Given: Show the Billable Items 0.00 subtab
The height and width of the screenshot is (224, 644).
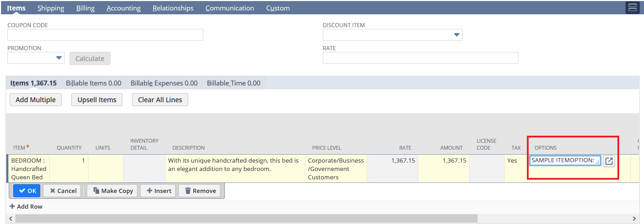Looking at the screenshot, I should (94, 83).
